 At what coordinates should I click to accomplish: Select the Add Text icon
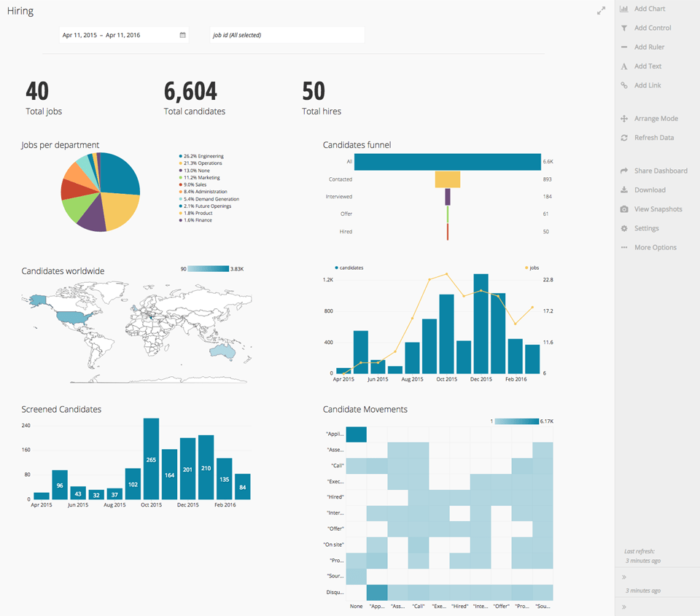[623, 66]
